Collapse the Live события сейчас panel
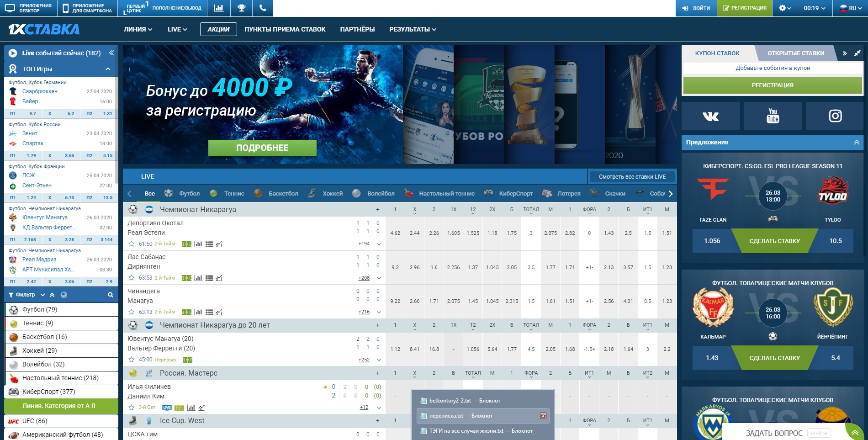 point(111,53)
